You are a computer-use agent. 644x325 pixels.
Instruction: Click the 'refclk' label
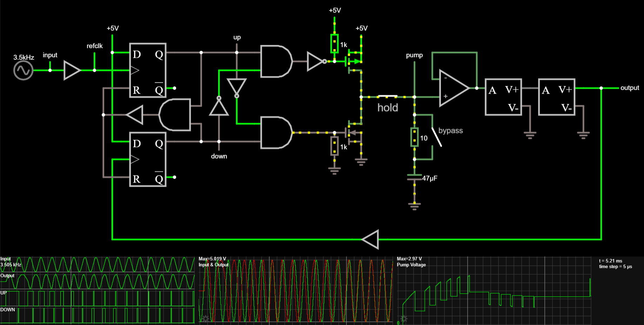[x=95, y=46]
